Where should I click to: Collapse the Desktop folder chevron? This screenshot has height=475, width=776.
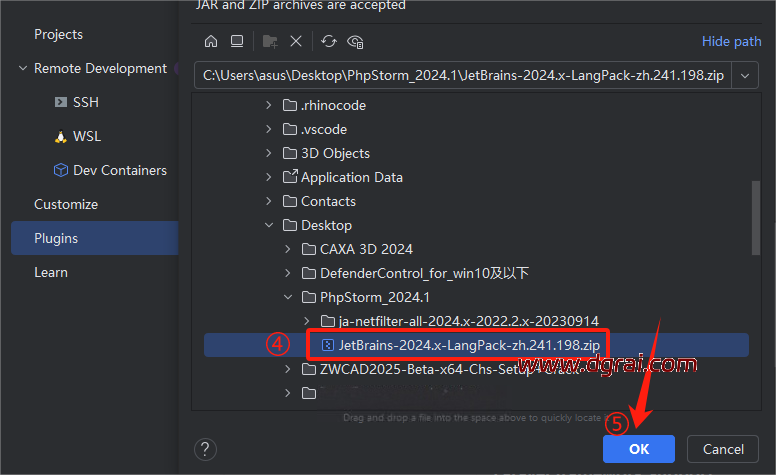pyautogui.click(x=268, y=225)
